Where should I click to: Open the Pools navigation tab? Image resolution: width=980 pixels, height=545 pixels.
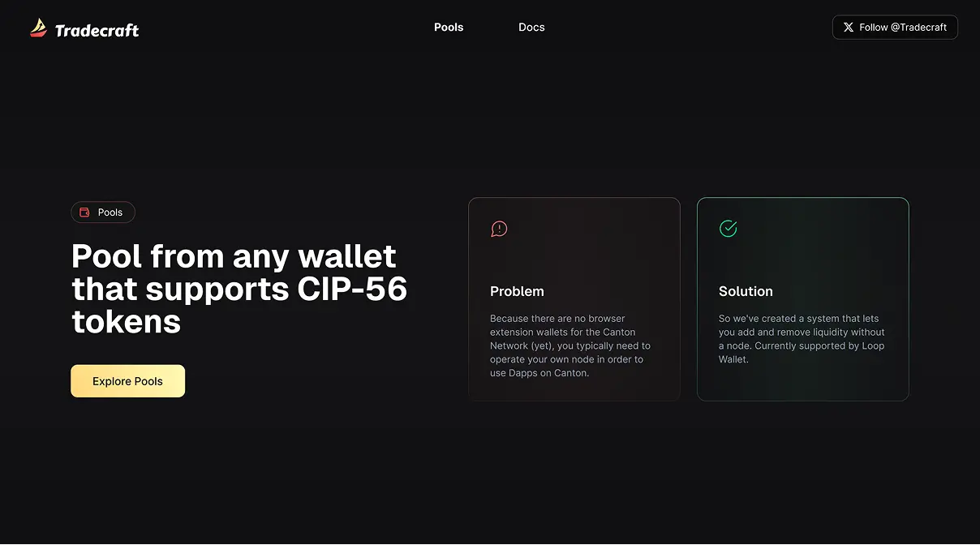pyautogui.click(x=449, y=28)
